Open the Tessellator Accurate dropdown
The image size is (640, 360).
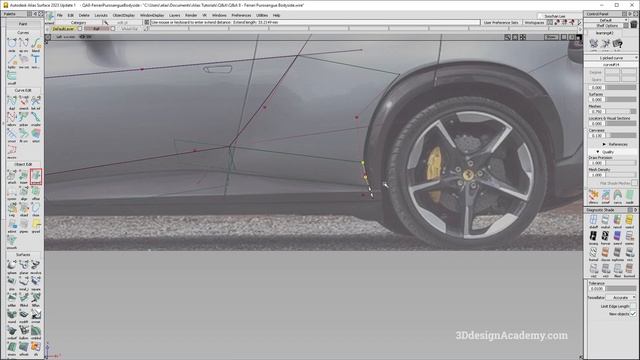(620, 298)
